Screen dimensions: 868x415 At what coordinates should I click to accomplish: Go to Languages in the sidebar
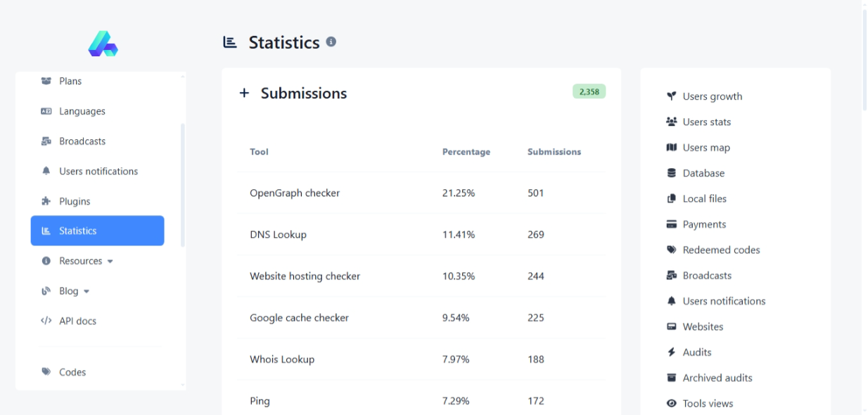point(82,111)
